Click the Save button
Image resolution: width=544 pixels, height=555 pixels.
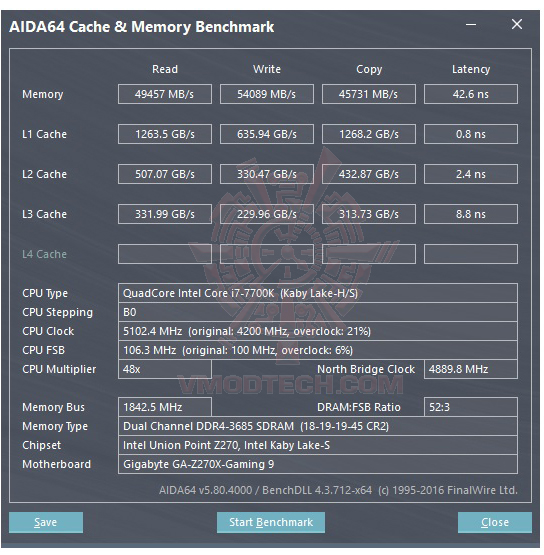pos(46,522)
